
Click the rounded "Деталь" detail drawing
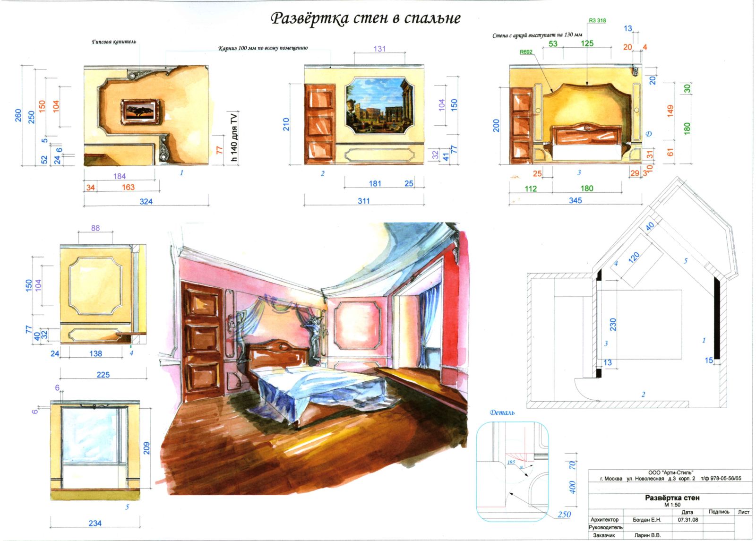[x=513, y=471]
